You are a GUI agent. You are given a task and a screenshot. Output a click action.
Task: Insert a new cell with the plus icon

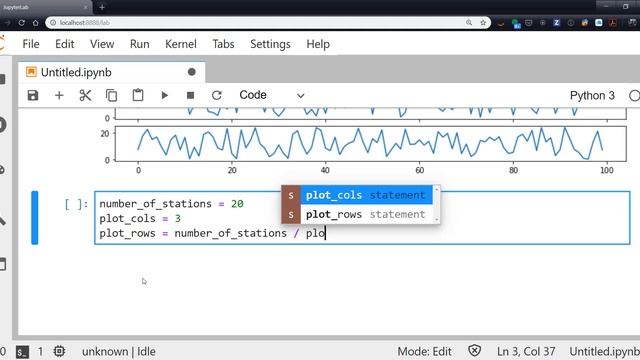[x=59, y=96]
